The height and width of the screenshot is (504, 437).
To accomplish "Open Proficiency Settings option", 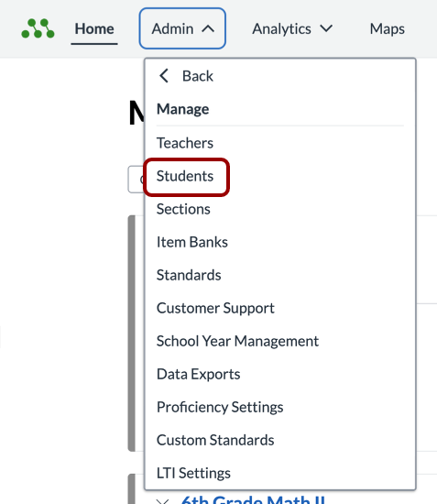I will point(220,407).
